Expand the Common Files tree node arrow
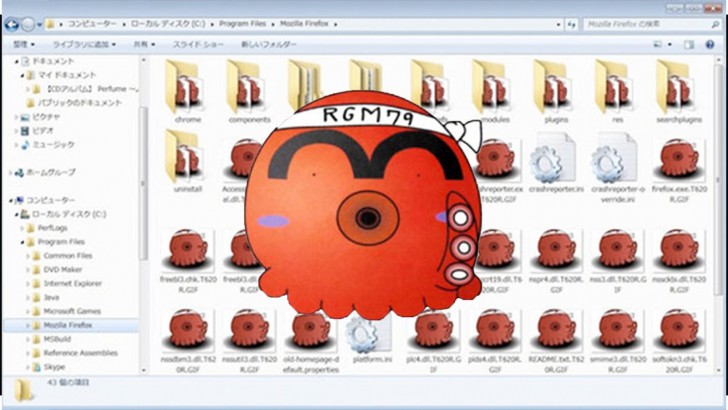 click(28, 256)
